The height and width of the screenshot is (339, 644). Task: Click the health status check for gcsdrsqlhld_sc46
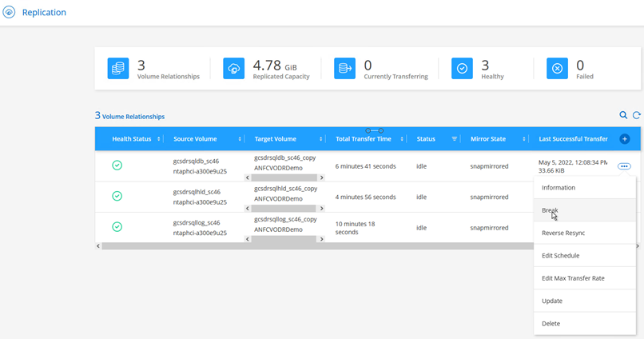tap(117, 196)
